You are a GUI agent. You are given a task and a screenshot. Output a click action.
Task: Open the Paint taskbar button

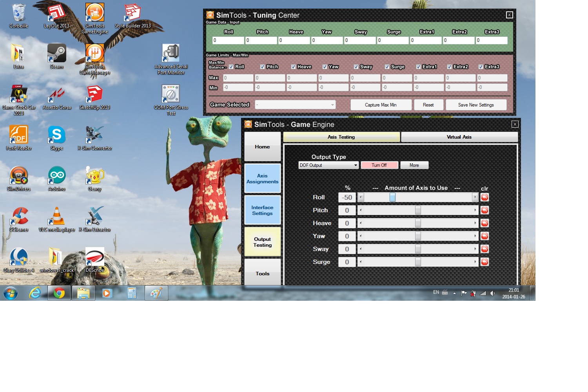click(x=156, y=293)
